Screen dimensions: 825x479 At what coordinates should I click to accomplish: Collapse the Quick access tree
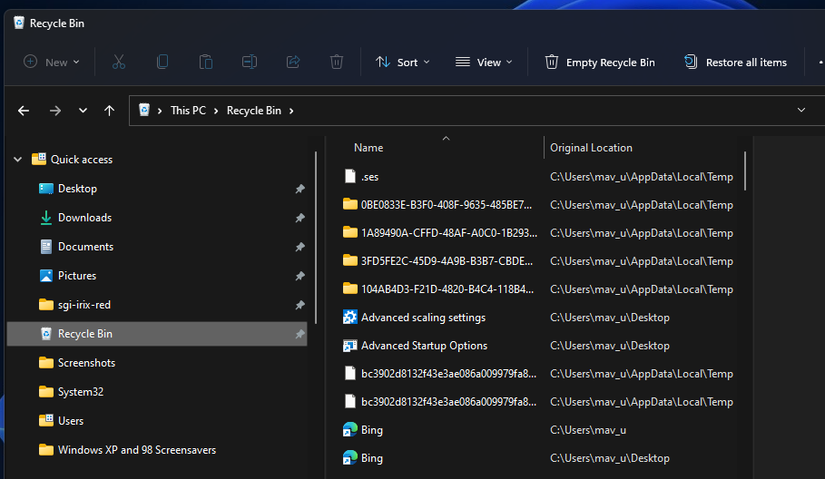pos(17,160)
